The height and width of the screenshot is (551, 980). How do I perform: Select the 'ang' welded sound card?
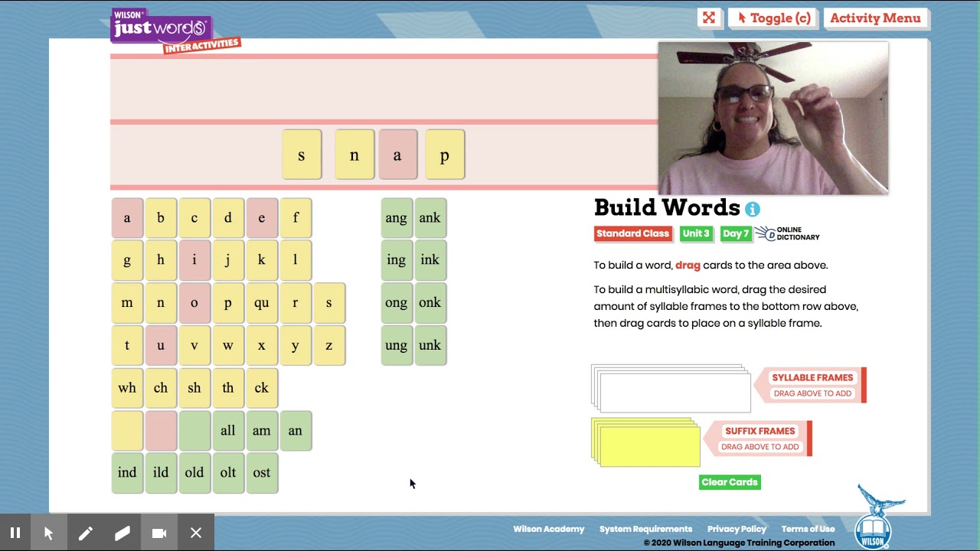(x=397, y=218)
